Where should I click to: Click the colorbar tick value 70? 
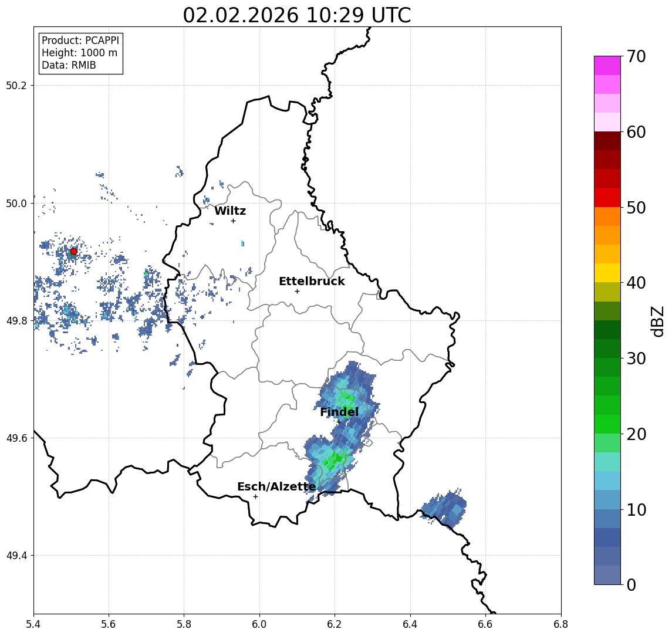point(636,56)
